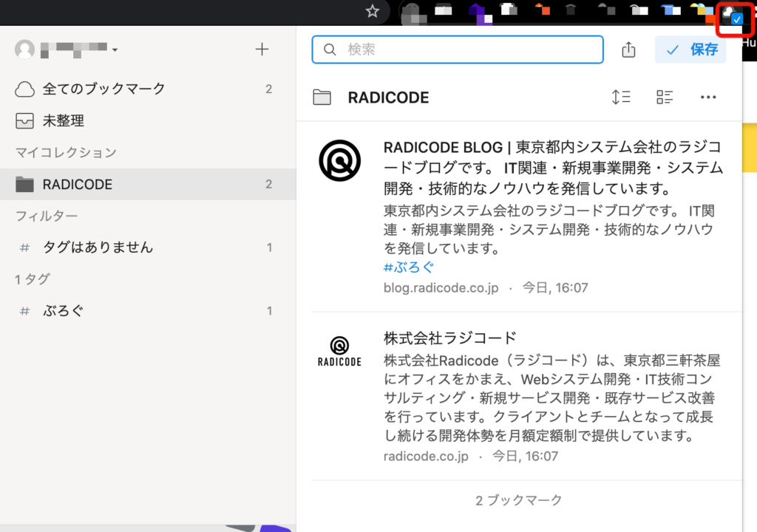Click hash icon beside ぶろぐ
Viewport: 757px width, 532px height.
[x=24, y=311]
